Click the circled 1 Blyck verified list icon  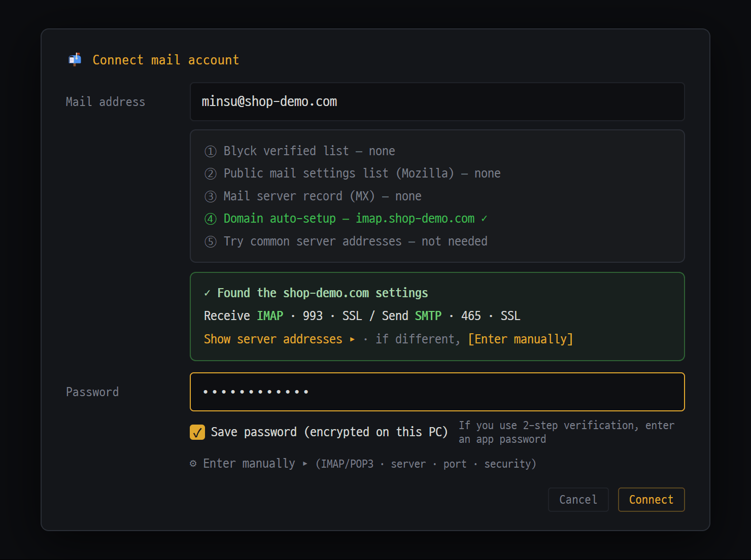[x=211, y=152]
